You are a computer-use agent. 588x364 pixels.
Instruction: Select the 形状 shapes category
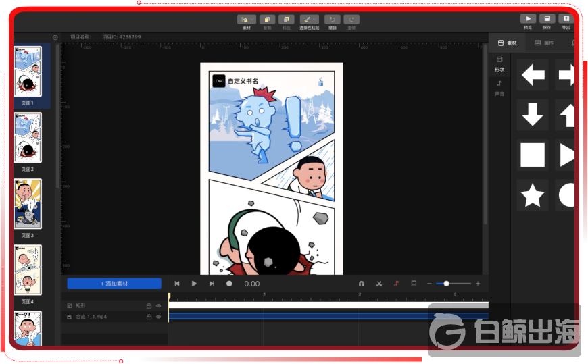[x=499, y=64]
